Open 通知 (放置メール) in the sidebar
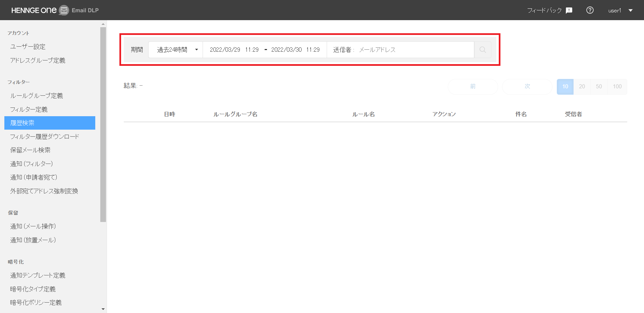This screenshot has height=313, width=644. tap(33, 240)
